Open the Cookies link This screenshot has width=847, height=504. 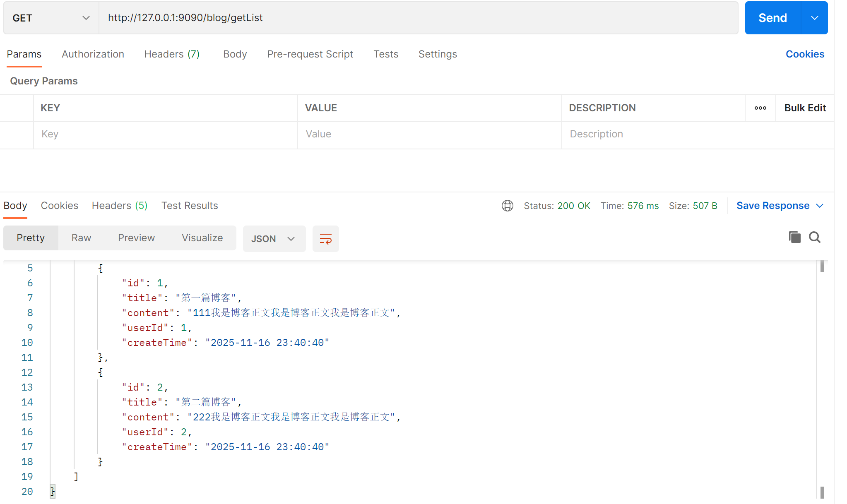(805, 54)
